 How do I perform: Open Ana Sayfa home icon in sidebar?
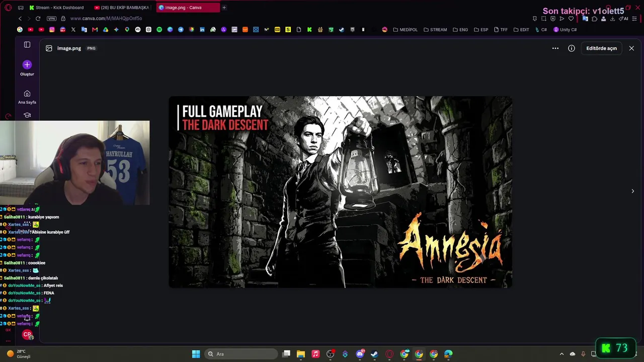click(x=27, y=94)
